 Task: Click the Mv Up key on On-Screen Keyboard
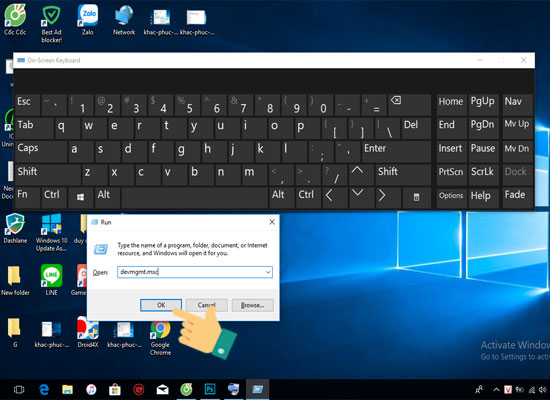coord(517,128)
